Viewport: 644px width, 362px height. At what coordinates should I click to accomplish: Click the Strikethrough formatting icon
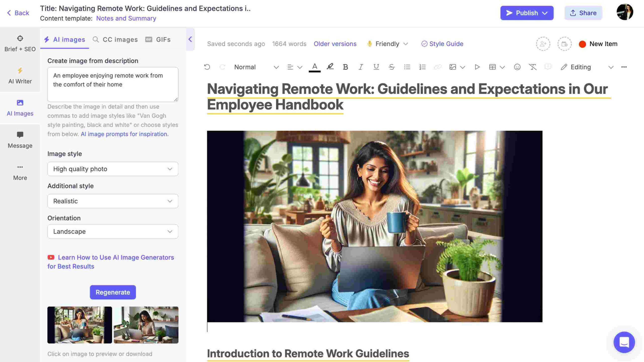[391, 67]
